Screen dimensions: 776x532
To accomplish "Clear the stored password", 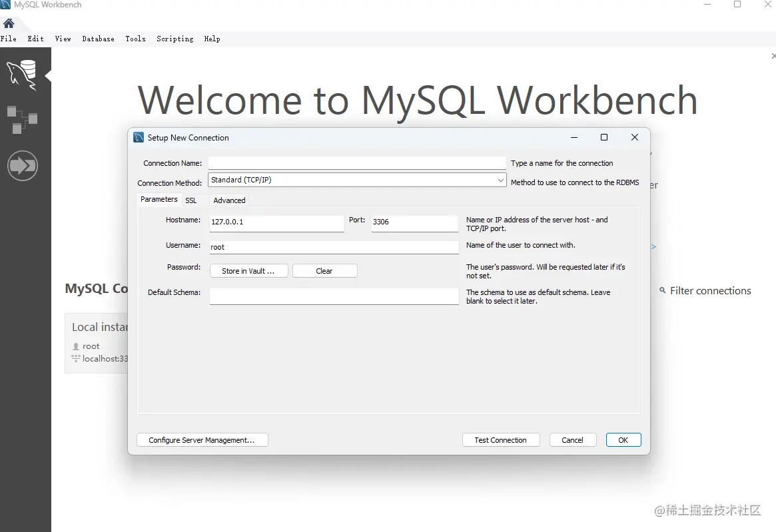I will [324, 271].
